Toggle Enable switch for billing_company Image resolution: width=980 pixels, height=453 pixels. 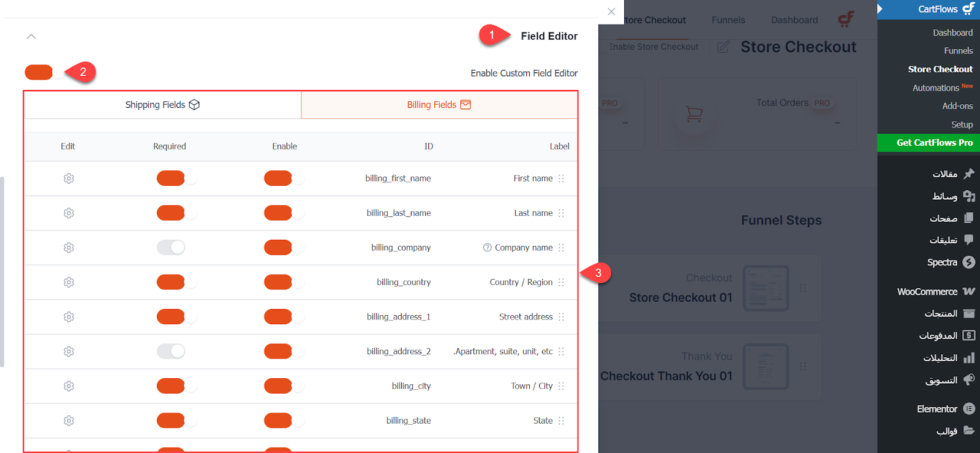284,248
